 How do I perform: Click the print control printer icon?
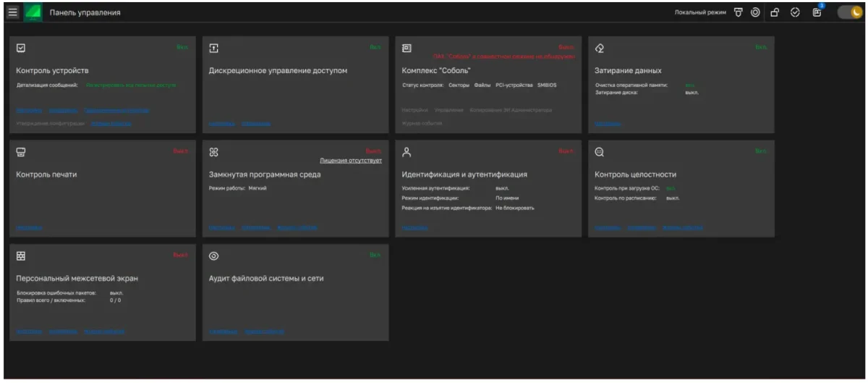point(21,152)
